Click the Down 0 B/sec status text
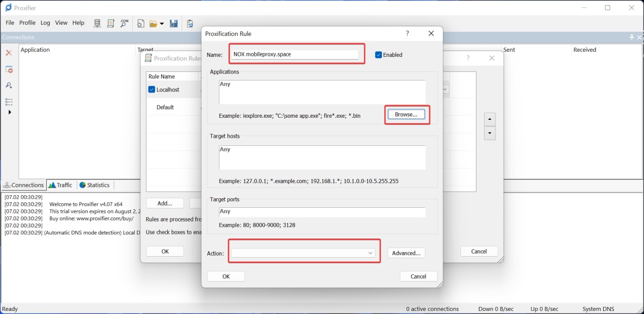The image size is (644, 314). point(496,309)
